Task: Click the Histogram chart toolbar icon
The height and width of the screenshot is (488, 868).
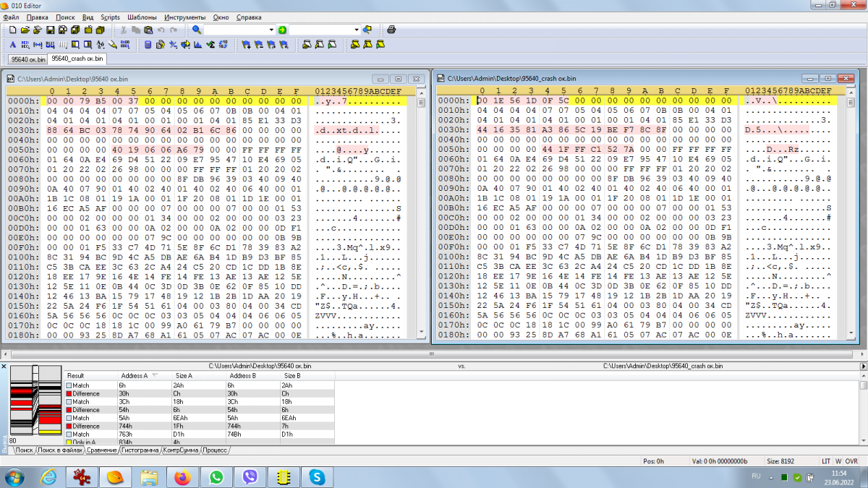Action: pos(197,45)
